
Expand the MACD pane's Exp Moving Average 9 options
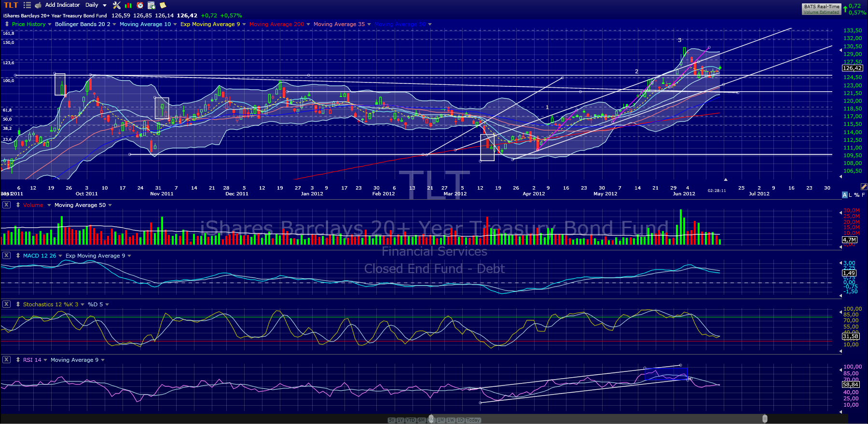(129, 256)
